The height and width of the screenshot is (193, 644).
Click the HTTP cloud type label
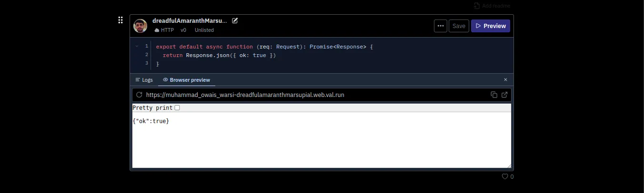[x=164, y=30]
